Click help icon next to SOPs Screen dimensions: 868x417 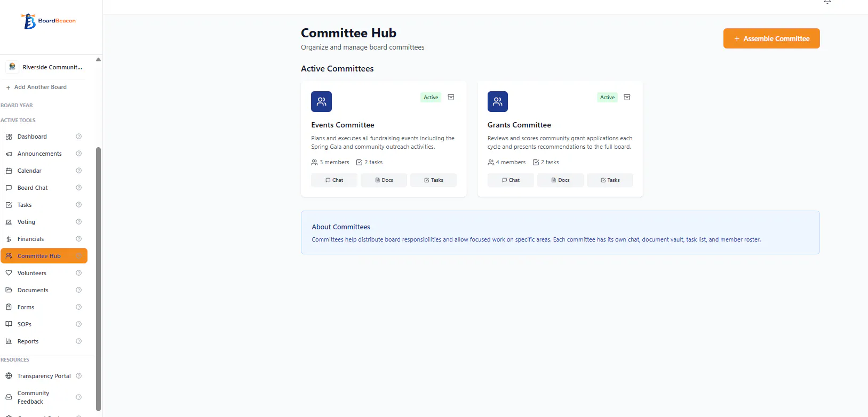click(79, 324)
